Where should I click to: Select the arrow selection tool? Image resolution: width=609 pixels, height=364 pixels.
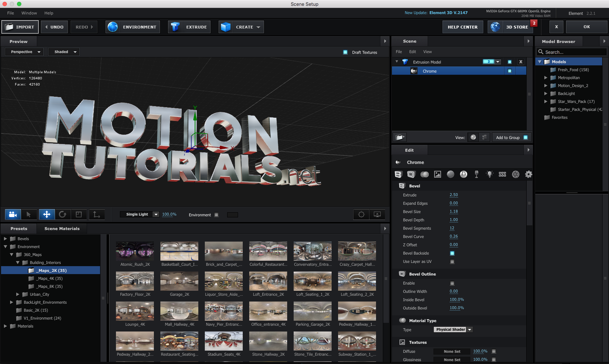click(x=29, y=214)
